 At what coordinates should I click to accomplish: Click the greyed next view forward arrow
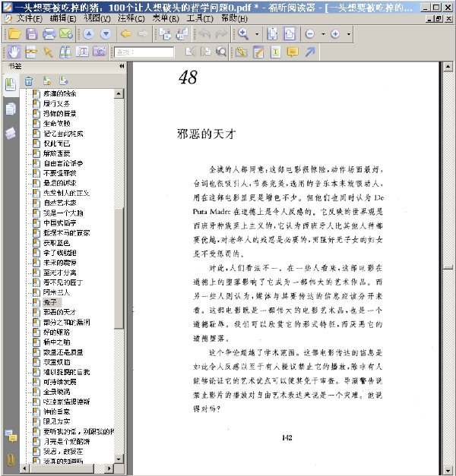[143, 33]
